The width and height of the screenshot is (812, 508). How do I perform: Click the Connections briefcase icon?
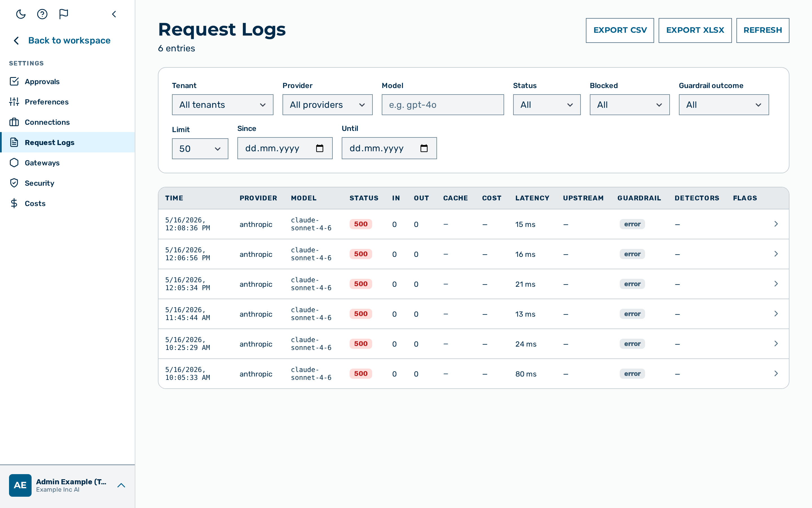pos(14,122)
